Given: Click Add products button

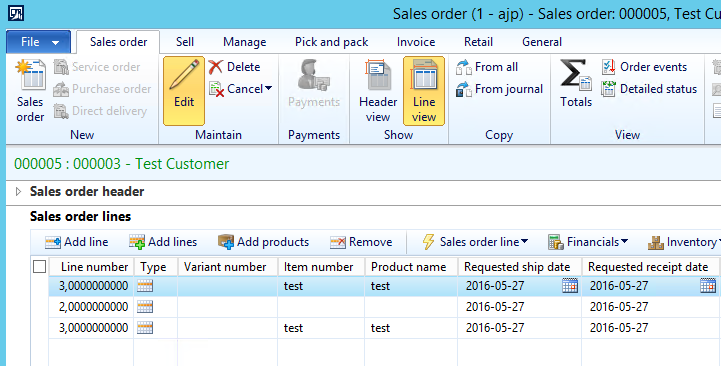Looking at the screenshot, I should click(263, 242).
